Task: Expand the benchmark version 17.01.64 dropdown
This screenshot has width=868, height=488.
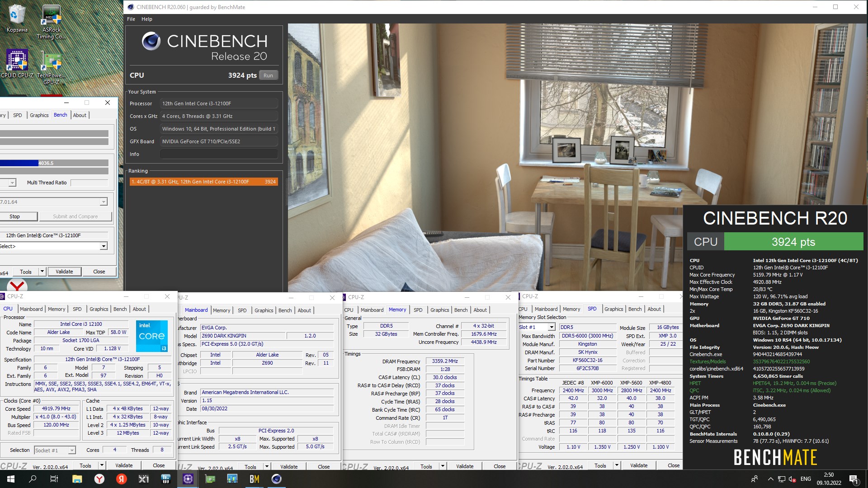Action: coord(104,202)
